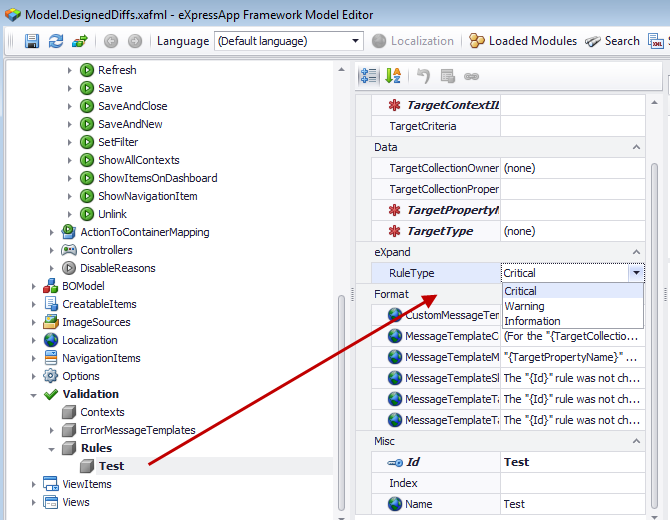Click the Localization globe icon in tree

(51, 340)
